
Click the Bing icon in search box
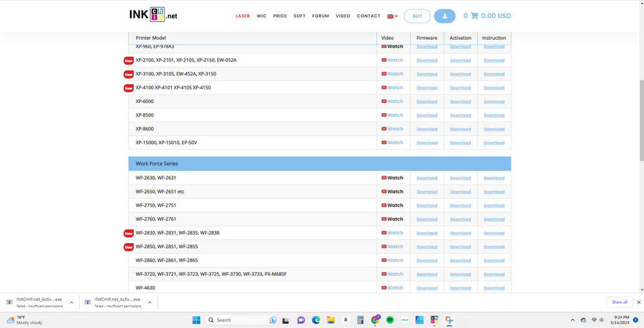pos(272,320)
